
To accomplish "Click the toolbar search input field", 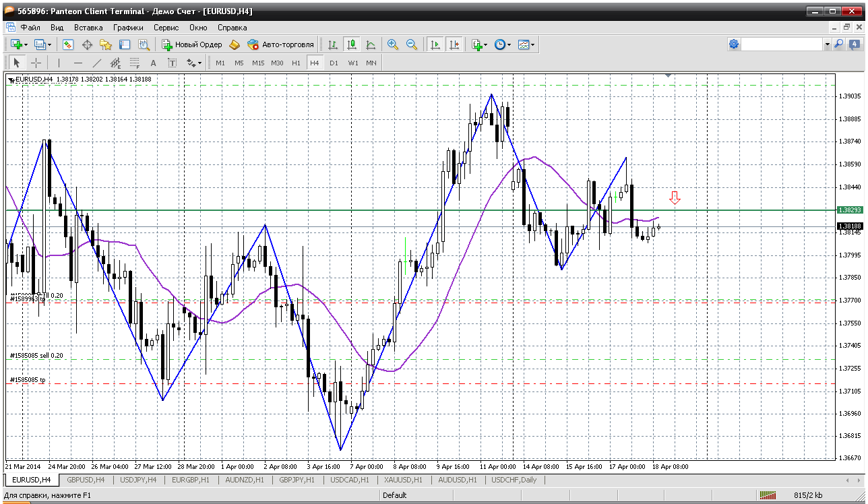I will (782, 44).
